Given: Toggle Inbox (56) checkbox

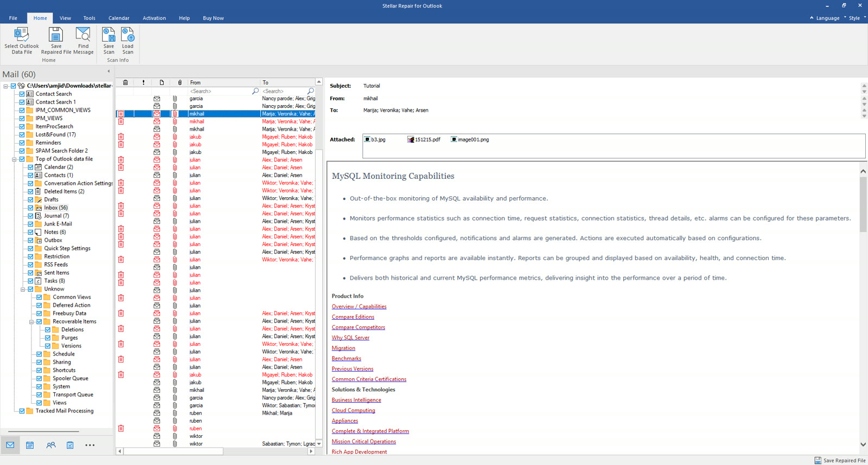Looking at the screenshot, I should (31, 208).
